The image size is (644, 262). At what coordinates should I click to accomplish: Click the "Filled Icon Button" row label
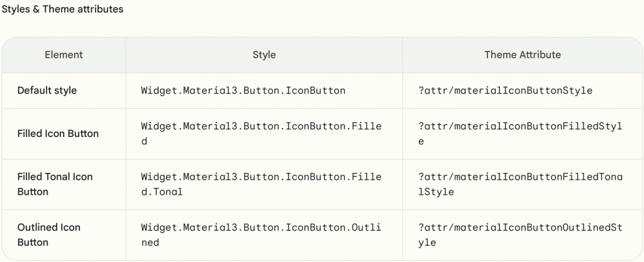point(58,134)
